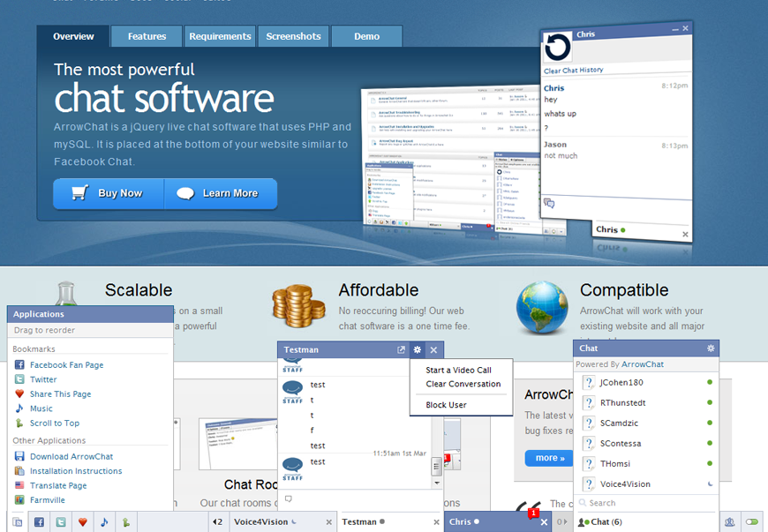Viewport: 768px width, 532px height.
Task: Open chat with JCohen180
Action: tap(646, 382)
